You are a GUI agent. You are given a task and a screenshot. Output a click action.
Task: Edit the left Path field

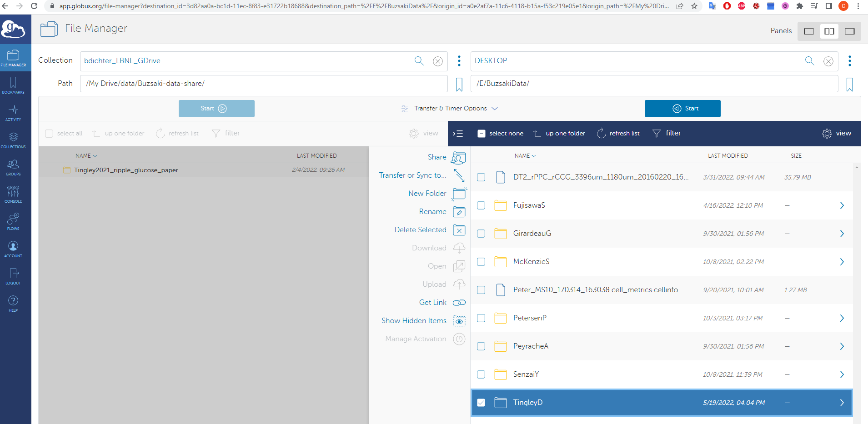click(x=264, y=84)
